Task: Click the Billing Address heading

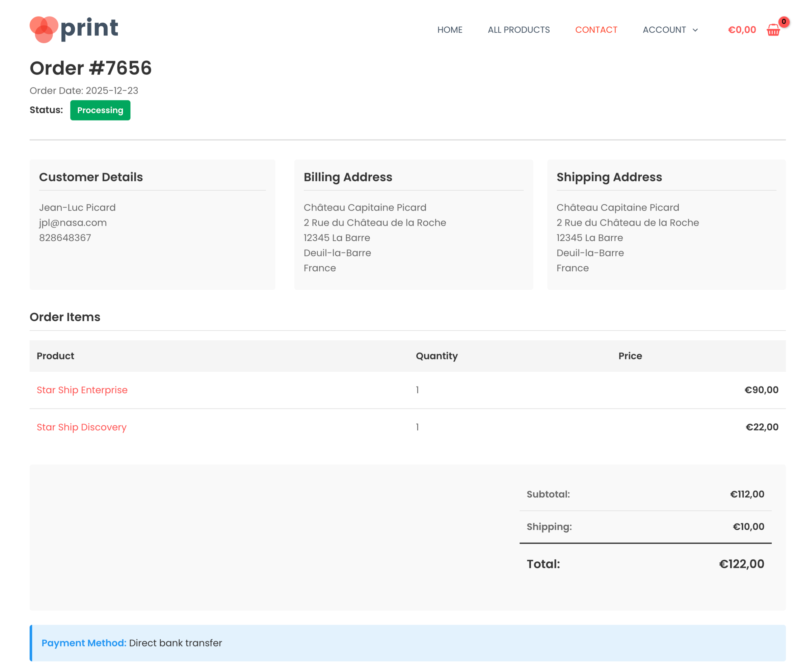Action: click(x=348, y=177)
